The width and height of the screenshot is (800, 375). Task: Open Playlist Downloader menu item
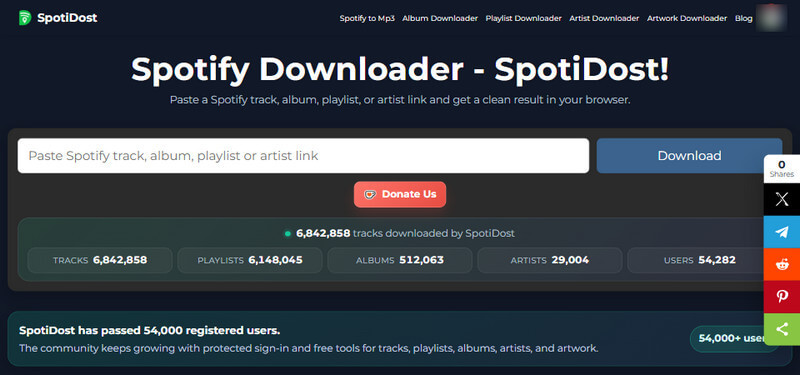[523, 18]
